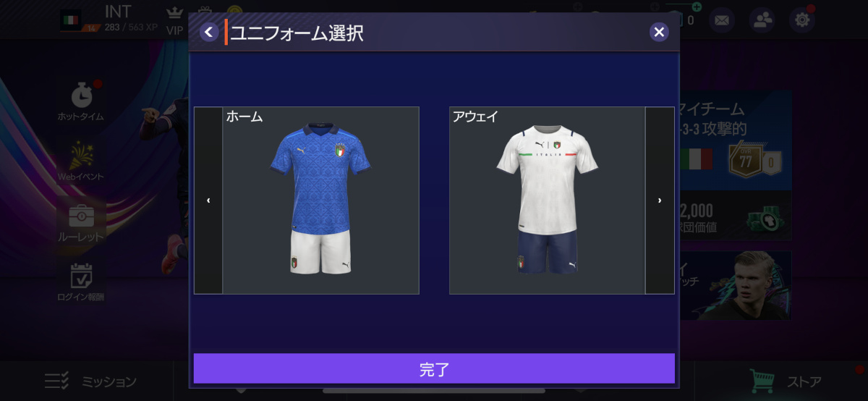Open the ストア shop tab
The image size is (868, 401).
[x=786, y=381]
